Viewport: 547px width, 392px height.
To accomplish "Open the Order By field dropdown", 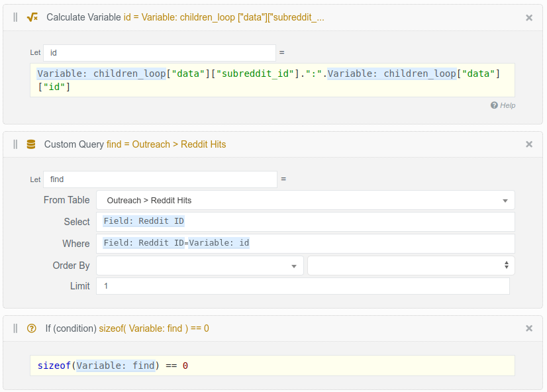I will 199,266.
